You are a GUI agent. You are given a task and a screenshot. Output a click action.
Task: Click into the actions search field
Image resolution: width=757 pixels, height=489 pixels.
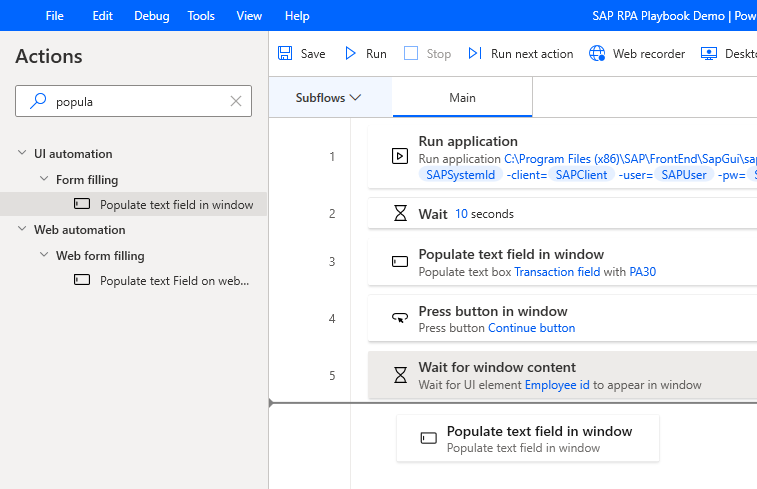pos(133,101)
